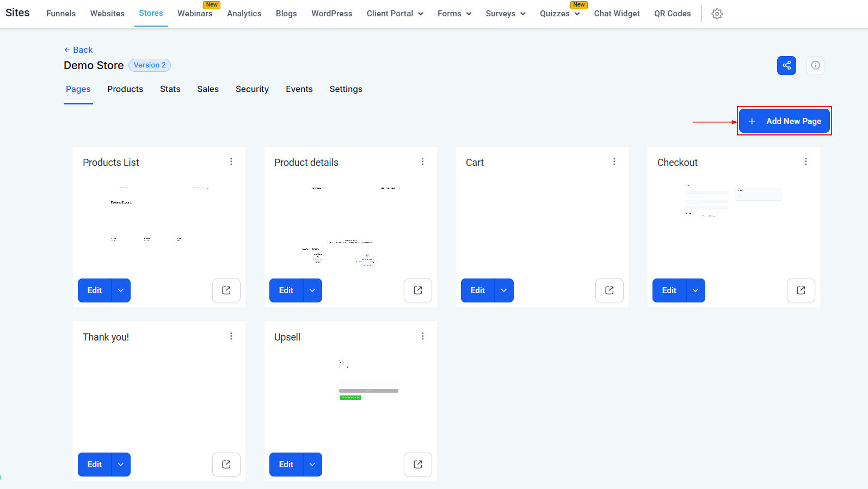Click the Add New Page button

[784, 121]
